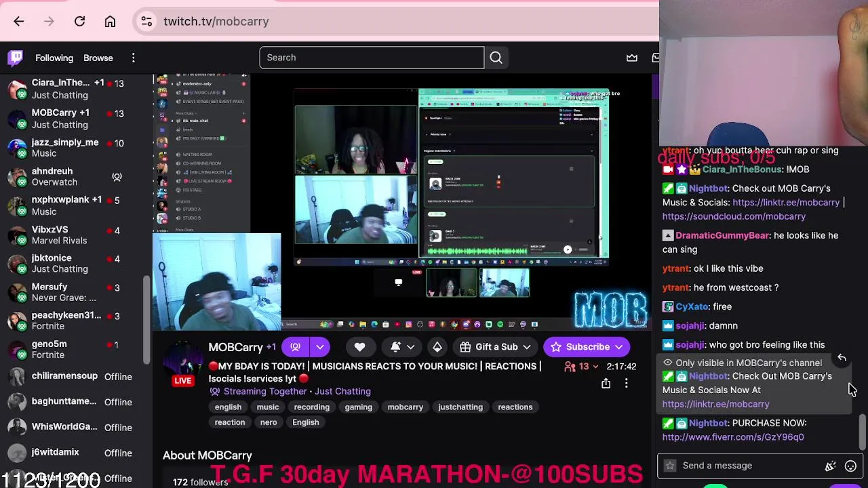Viewport: 868px width, 488px height.
Task: Reload the twitch.tv page
Action: coord(79,22)
